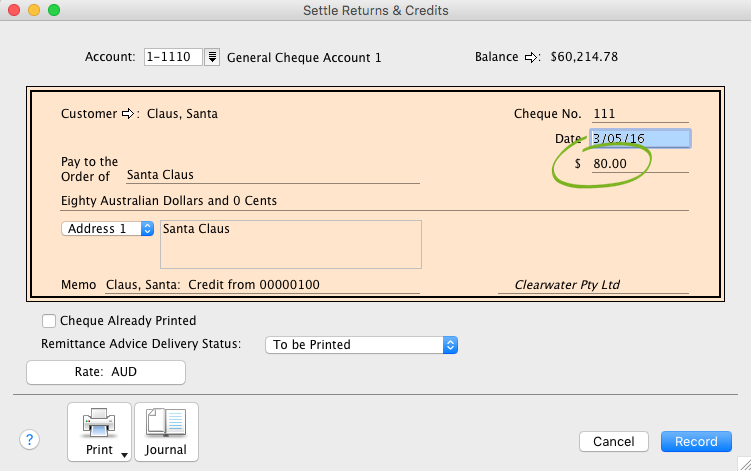751x471 pixels.
Task: Click the Balance zoom arrow icon
Action: (x=532, y=57)
